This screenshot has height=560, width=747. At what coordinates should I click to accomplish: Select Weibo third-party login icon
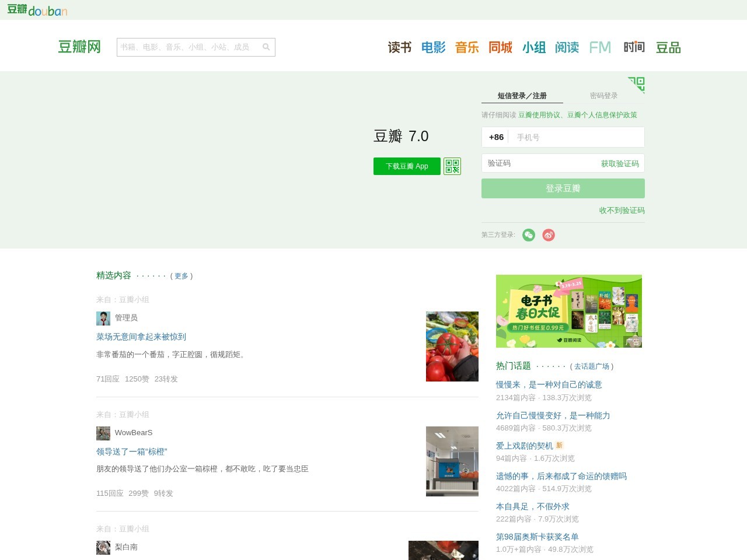pos(549,235)
